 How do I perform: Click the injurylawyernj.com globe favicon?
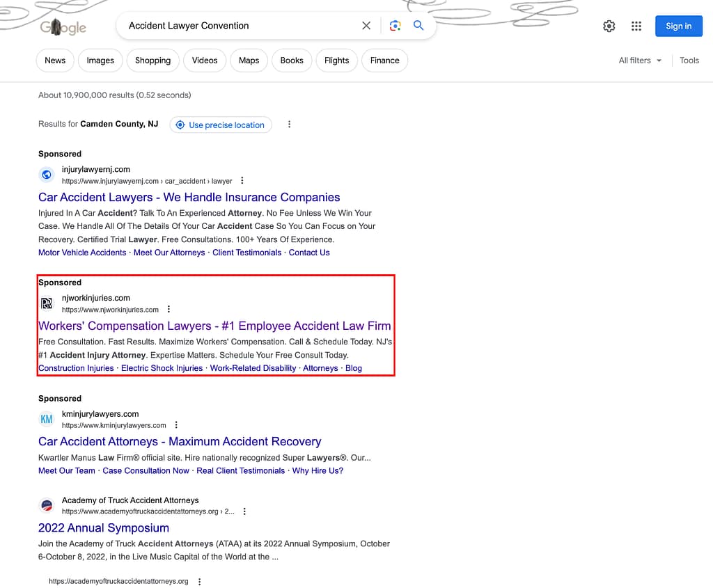(47, 175)
